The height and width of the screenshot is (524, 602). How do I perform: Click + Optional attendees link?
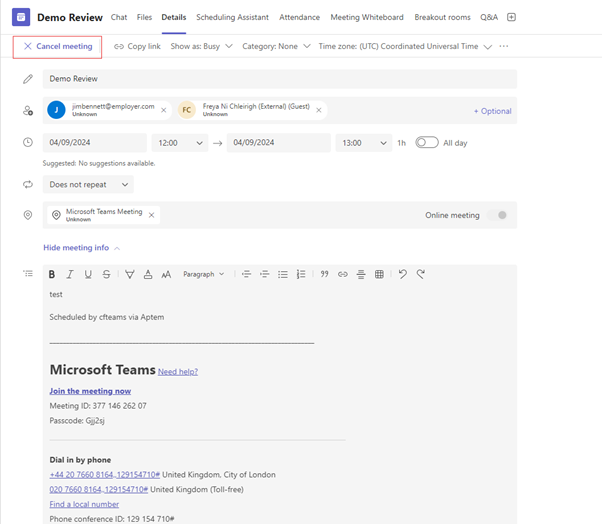point(493,111)
